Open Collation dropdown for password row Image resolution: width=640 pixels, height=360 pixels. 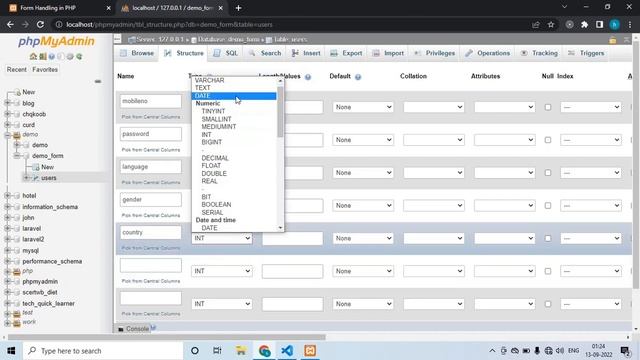pyautogui.click(x=433, y=140)
